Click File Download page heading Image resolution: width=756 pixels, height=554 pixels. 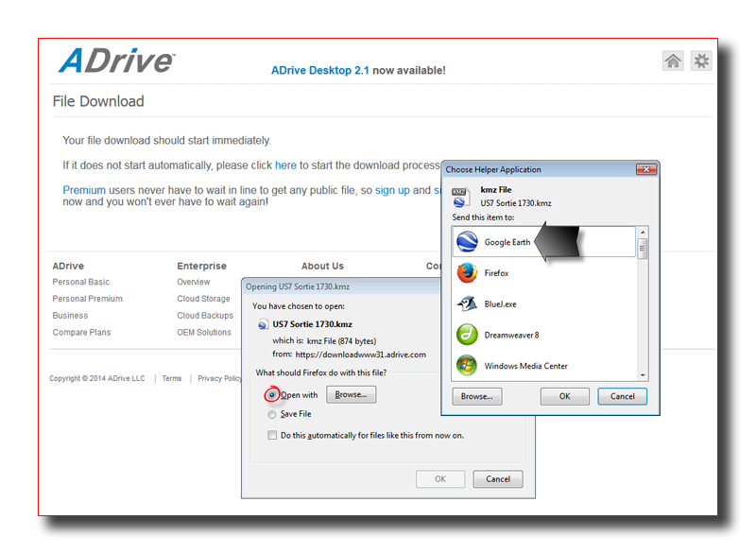pyautogui.click(x=98, y=101)
